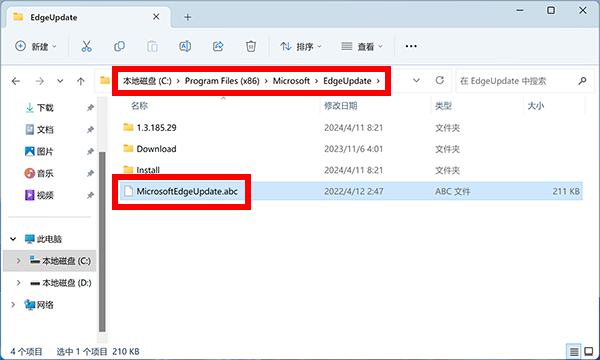Expand 本地磁盘 (D:) tree node

[18, 283]
